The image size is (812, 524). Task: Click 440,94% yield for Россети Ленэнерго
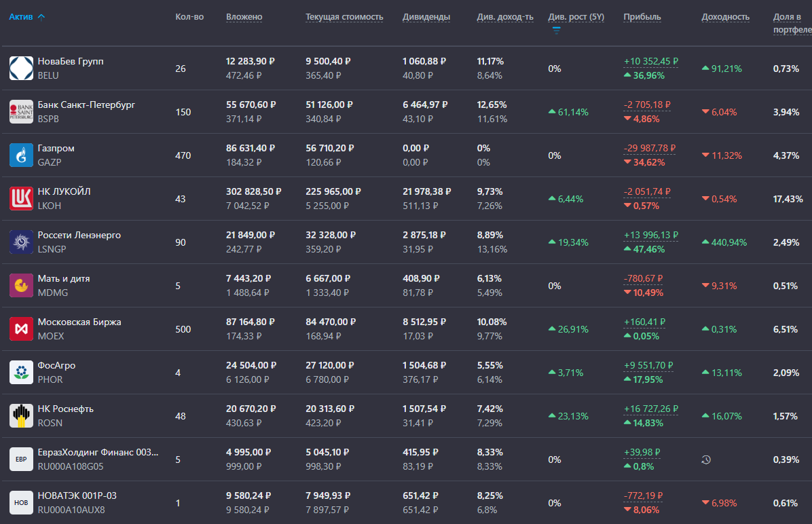pyautogui.click(x=724, y=242)
